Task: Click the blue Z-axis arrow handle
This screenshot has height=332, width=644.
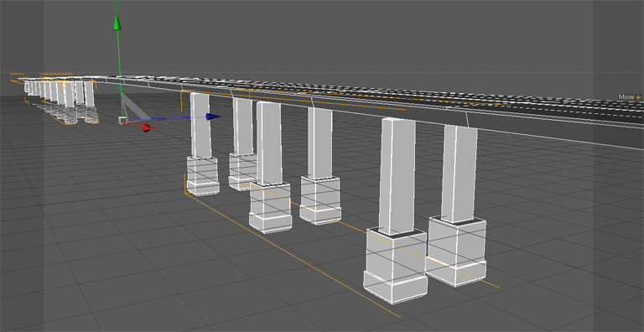Action: [213, 117]
